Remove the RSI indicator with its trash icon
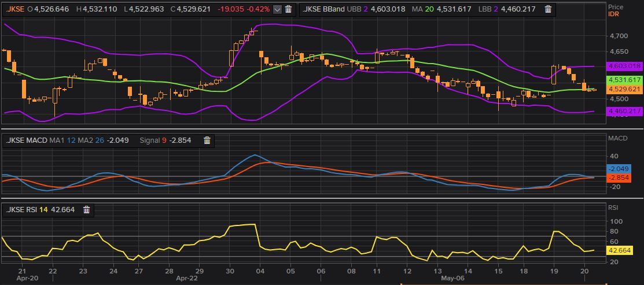Image resolution: width=644 pixels, height=285 pixels. coord(86,209)
